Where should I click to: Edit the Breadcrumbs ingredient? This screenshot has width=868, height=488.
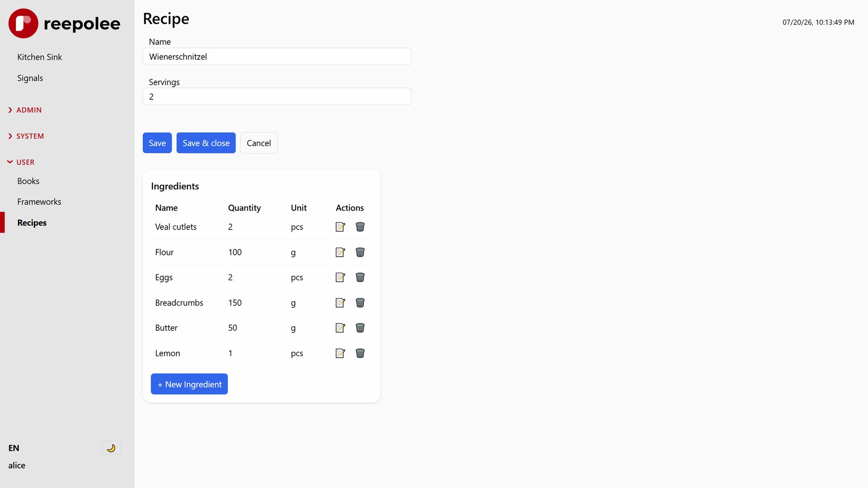pyautogui.click(x=340, y=303)
